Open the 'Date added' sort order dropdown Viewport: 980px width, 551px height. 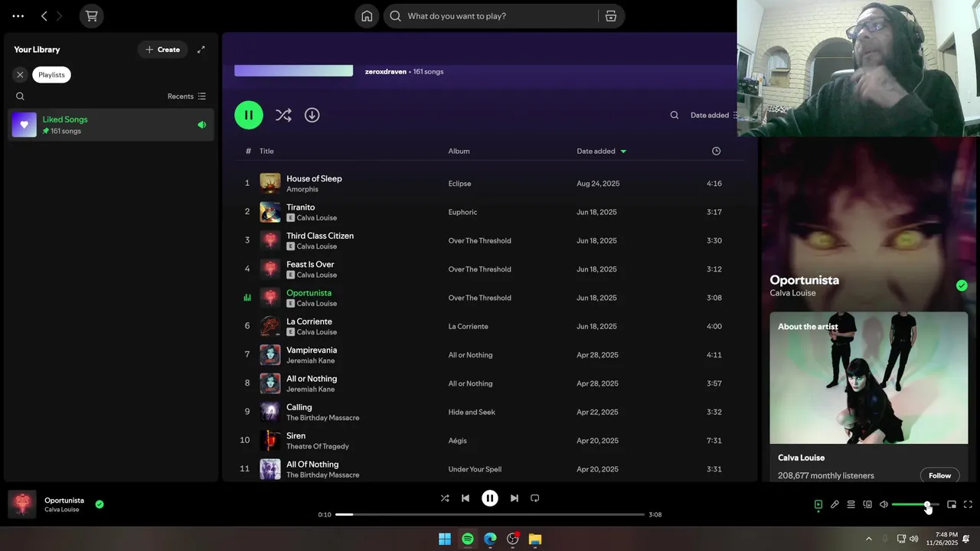[x=714, y=116]
